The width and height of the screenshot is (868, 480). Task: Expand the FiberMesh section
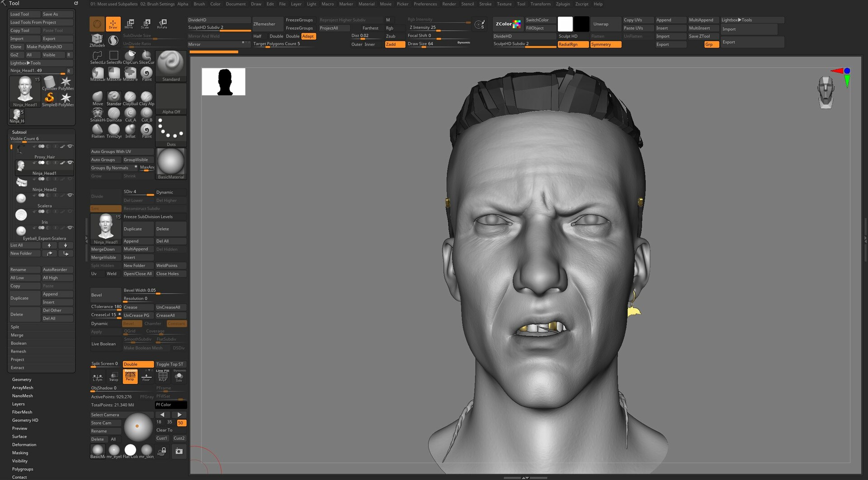pos(22,412)
